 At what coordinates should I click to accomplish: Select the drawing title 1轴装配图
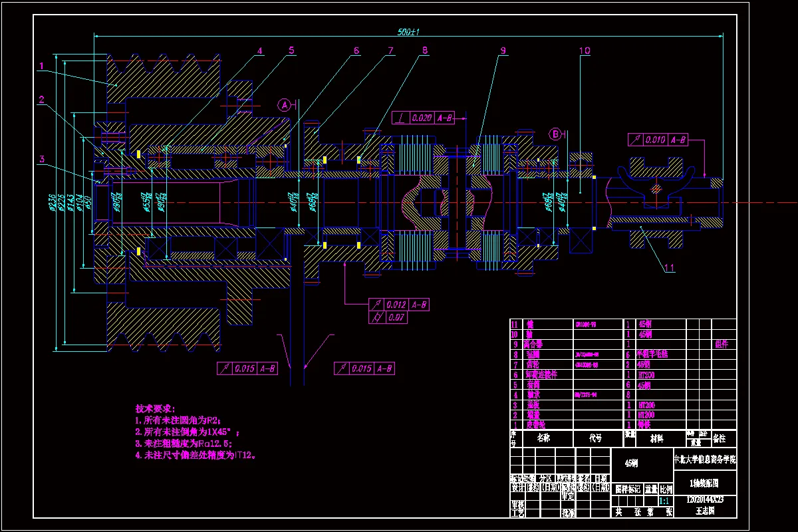pyautogui.click(x=704, y=483)
